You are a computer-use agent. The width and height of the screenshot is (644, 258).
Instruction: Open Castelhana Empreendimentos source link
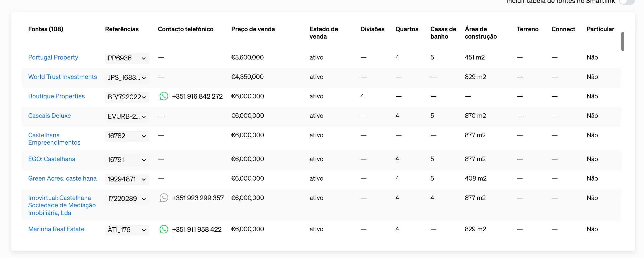[54, 139]
